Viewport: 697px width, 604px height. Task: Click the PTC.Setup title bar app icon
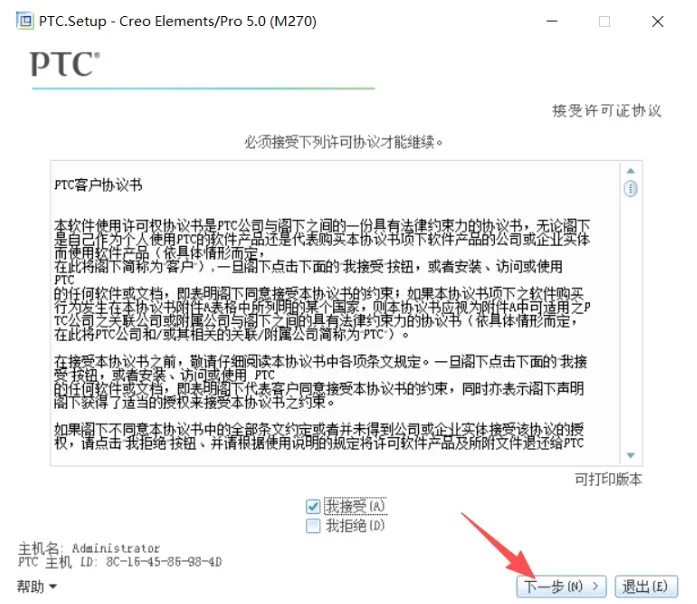pos(25,21)
